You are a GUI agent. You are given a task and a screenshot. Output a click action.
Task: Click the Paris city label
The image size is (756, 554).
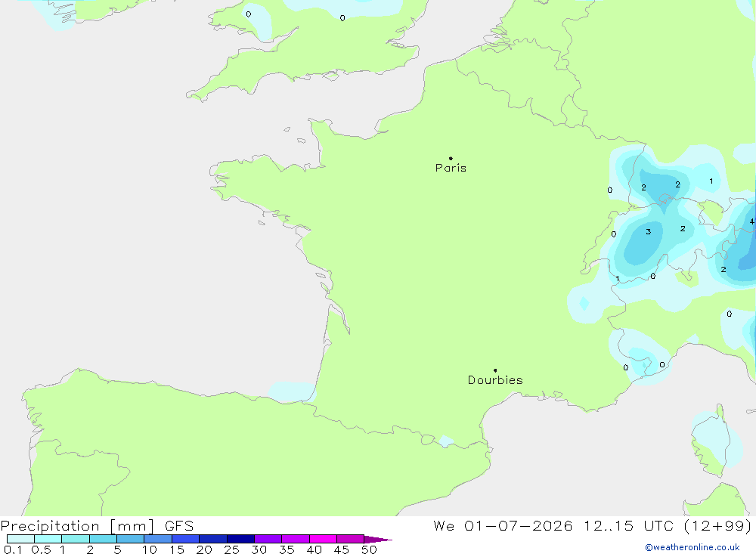tap(451, 168)
